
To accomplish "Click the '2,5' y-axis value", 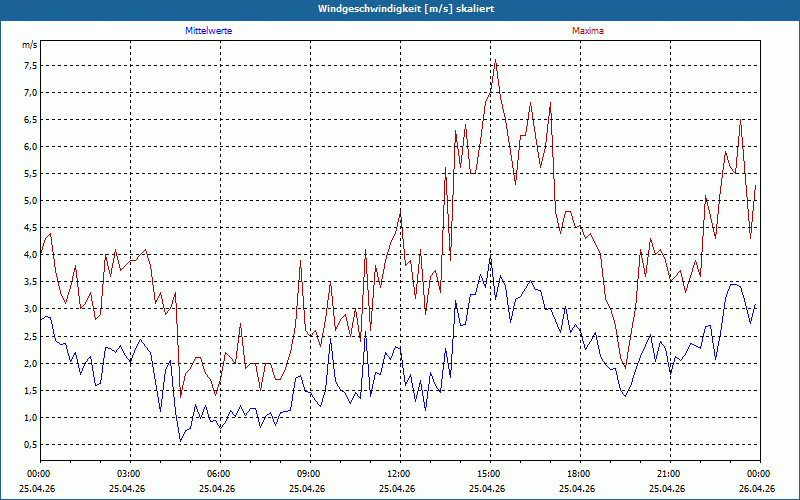I will (x=30, y=336).
